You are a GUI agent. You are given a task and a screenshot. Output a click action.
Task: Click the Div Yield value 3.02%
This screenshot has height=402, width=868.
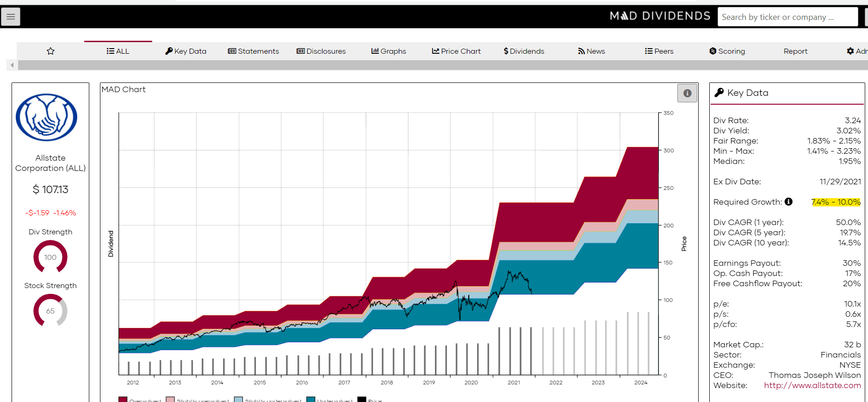(x=849, y=131)
